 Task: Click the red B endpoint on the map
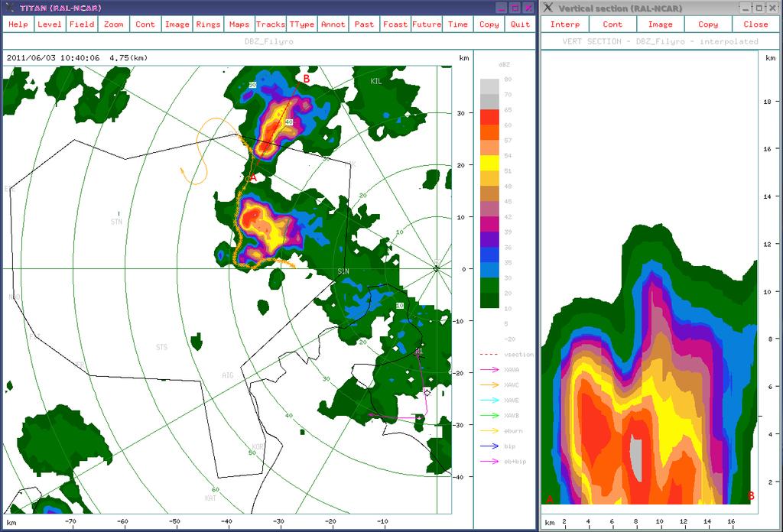[x=306, y=79]
